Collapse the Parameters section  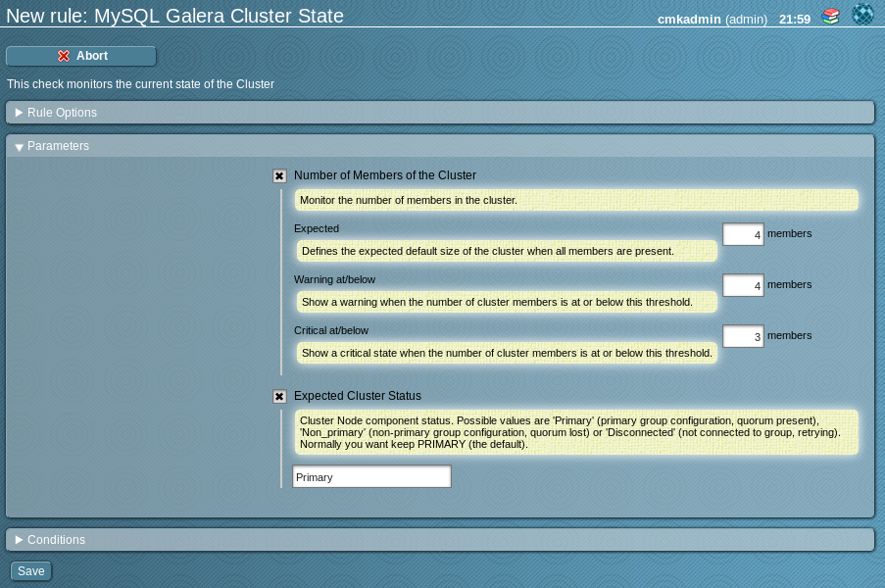pos(440,146)
